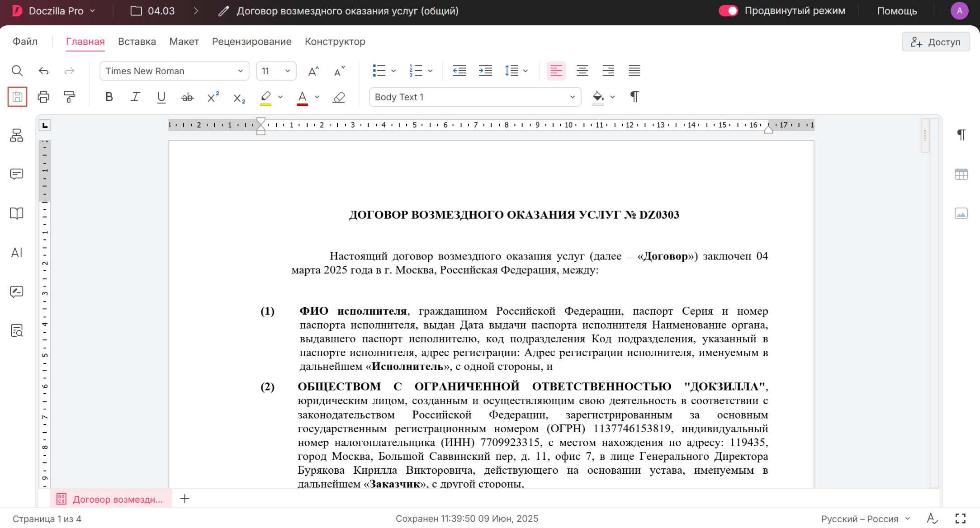Click the Доступ share button

935,42
